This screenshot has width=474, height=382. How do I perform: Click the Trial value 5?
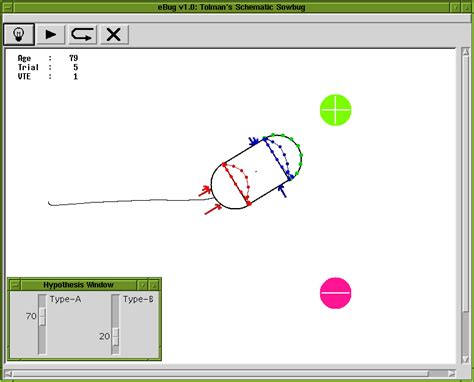pos(76,67)
